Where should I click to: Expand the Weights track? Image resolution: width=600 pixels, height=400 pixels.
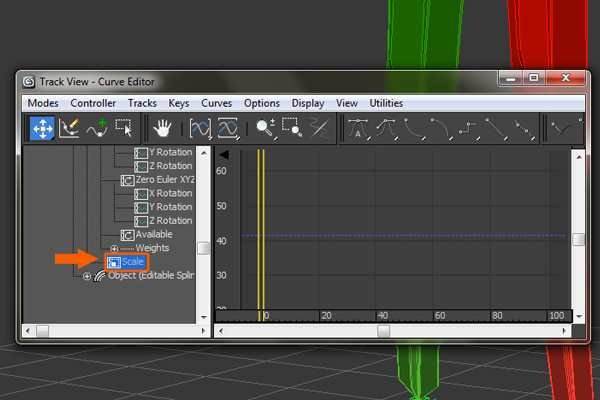[114, 248]
